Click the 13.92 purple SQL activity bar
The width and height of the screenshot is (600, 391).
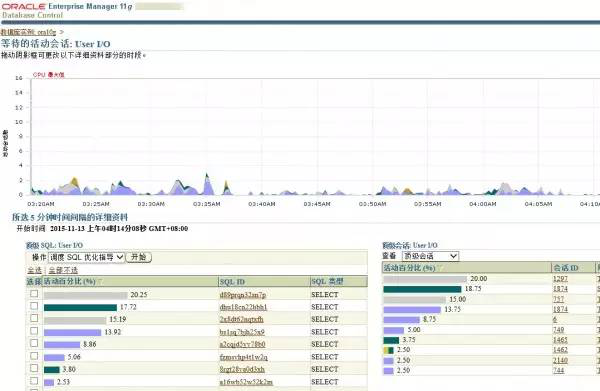tap(72, 332)
